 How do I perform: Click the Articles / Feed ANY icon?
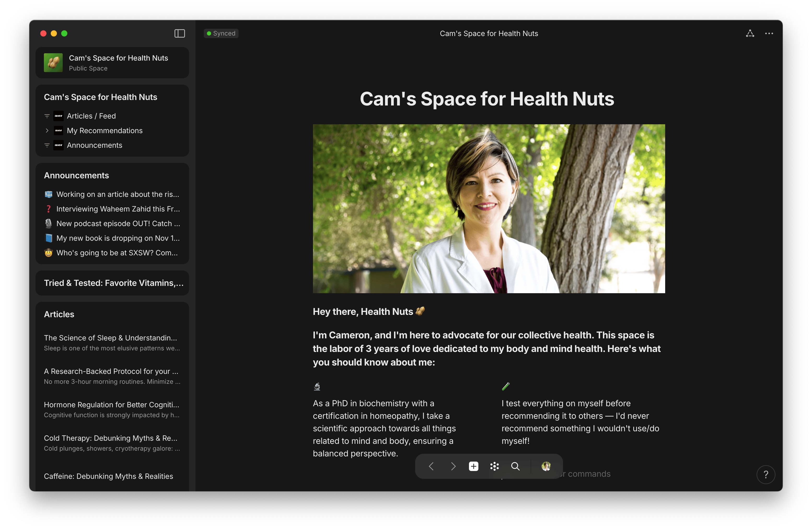(x=58, y=116)
